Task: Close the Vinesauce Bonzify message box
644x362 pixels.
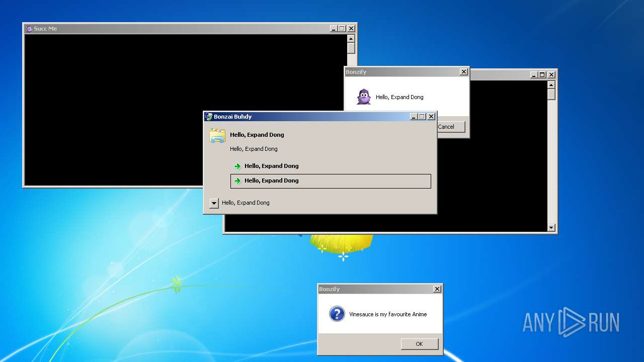Action: click(437, 289)
